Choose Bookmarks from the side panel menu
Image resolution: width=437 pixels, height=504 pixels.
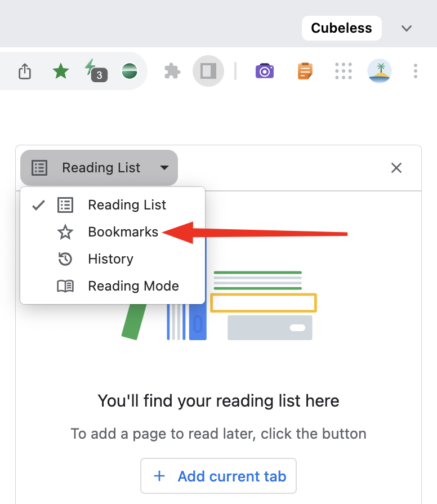pyautogui.click(x=113, y=232)
